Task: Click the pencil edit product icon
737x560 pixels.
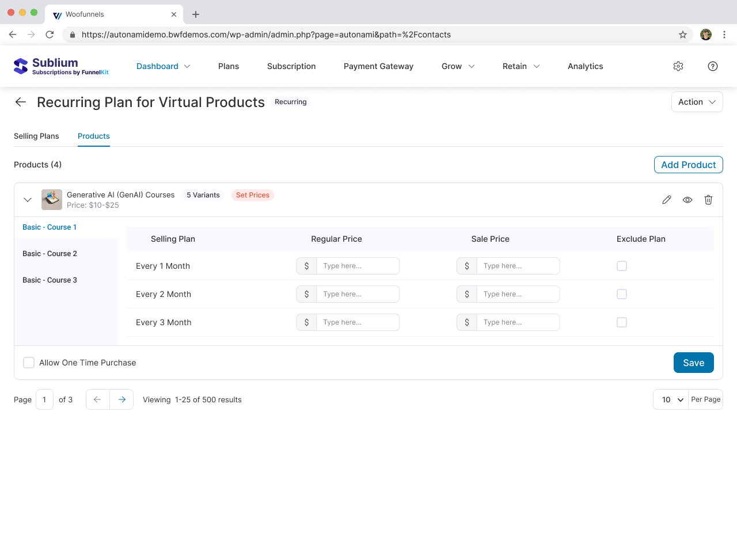Action: tap(667, 200)
